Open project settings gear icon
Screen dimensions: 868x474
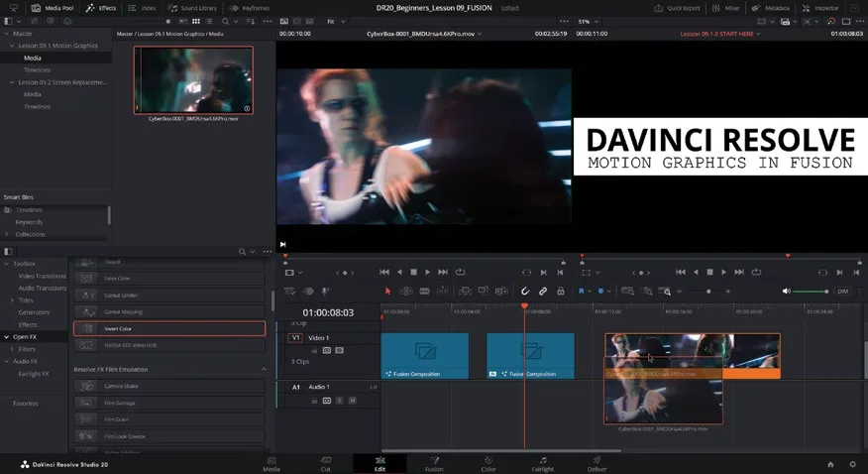[x=852, y=465]
